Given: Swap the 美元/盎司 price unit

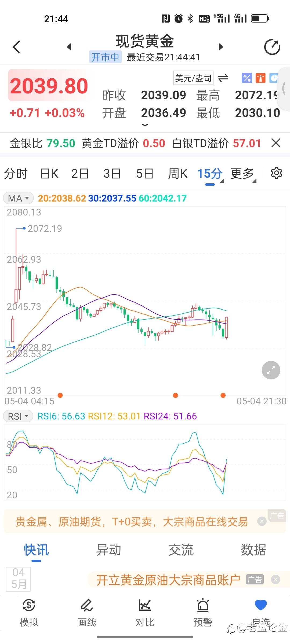Looking at the screenshot, I should [x=223, y=78].
